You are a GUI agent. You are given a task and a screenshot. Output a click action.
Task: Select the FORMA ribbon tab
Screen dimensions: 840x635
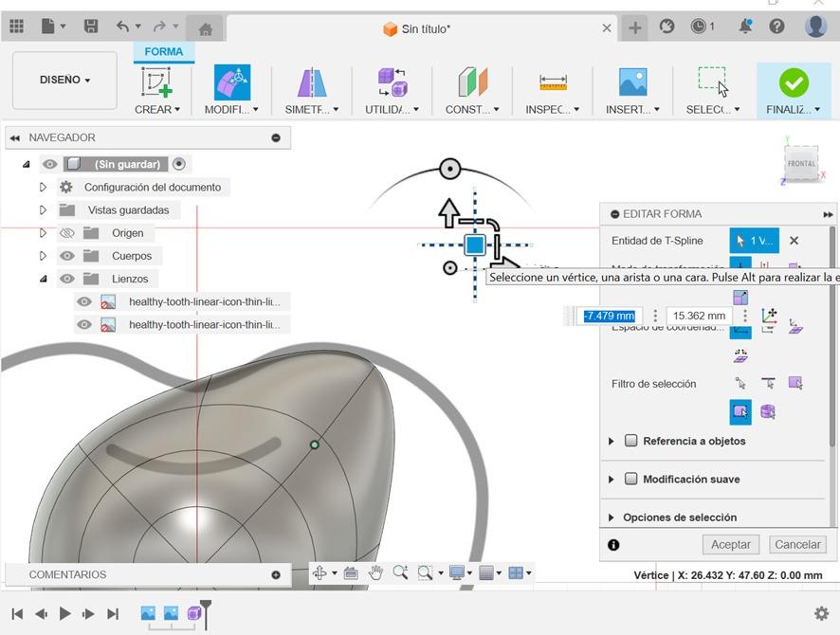click(x=164, y=52)
